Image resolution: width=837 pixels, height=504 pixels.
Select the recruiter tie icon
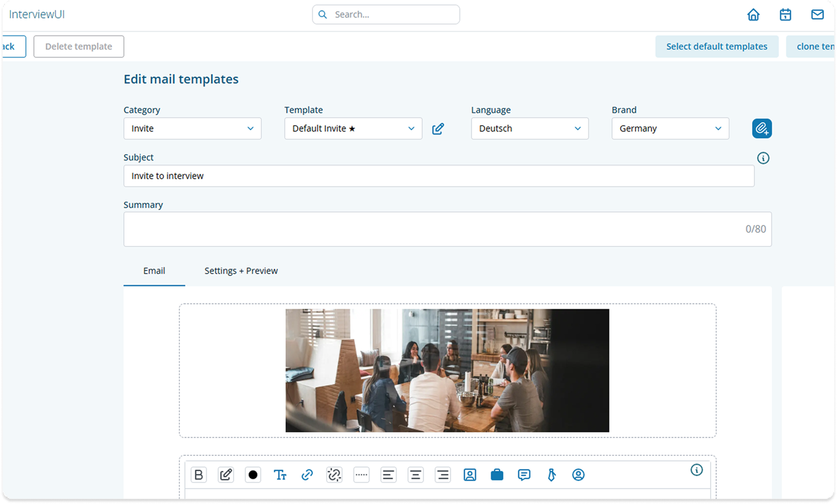point(551,474)
